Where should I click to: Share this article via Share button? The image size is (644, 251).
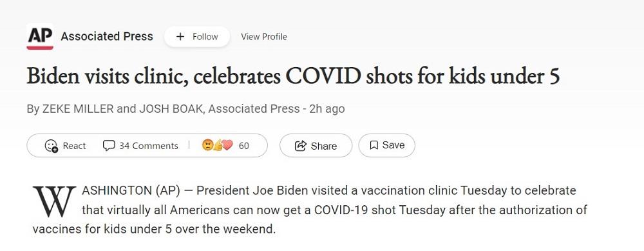pyautogui.click(x=316, y=146)
